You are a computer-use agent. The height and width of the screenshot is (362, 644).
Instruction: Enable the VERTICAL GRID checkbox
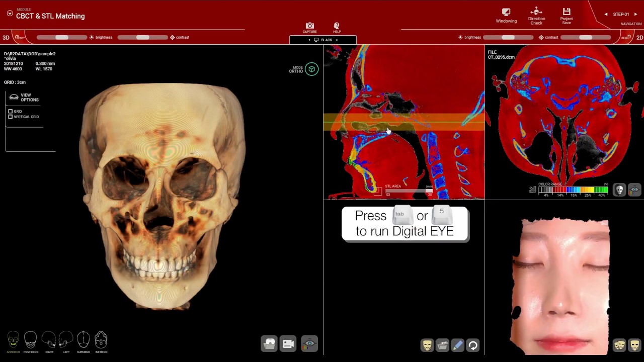point(10,117)
